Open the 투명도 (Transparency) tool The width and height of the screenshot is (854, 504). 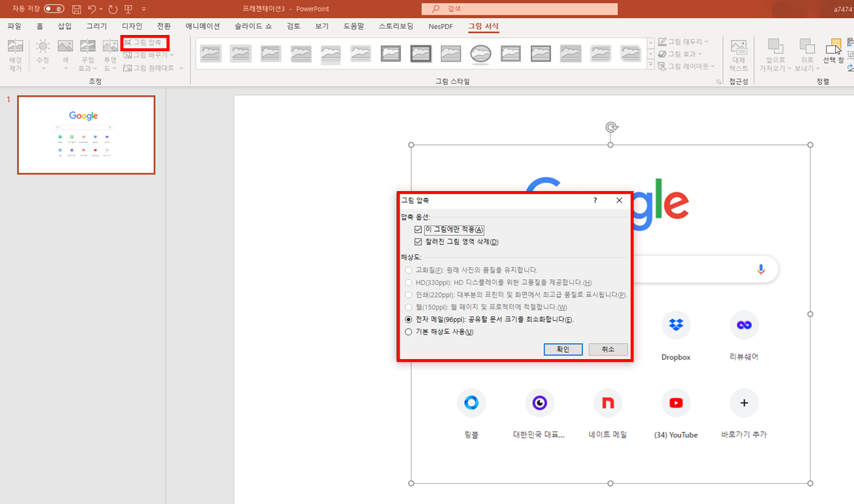(x=110, y=55)
